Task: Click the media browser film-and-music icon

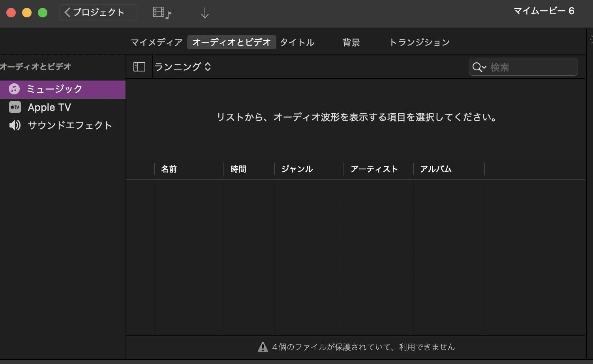Action: 162,13
